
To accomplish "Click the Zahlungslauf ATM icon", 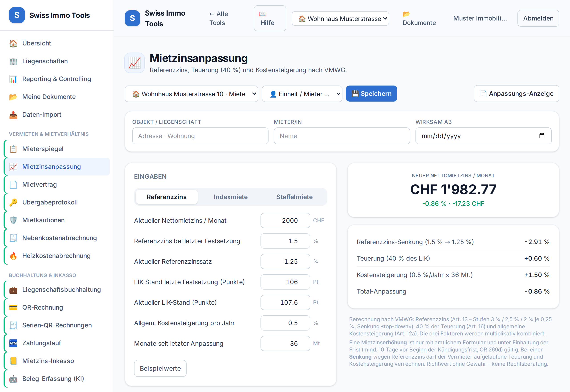I will point(13,343).
